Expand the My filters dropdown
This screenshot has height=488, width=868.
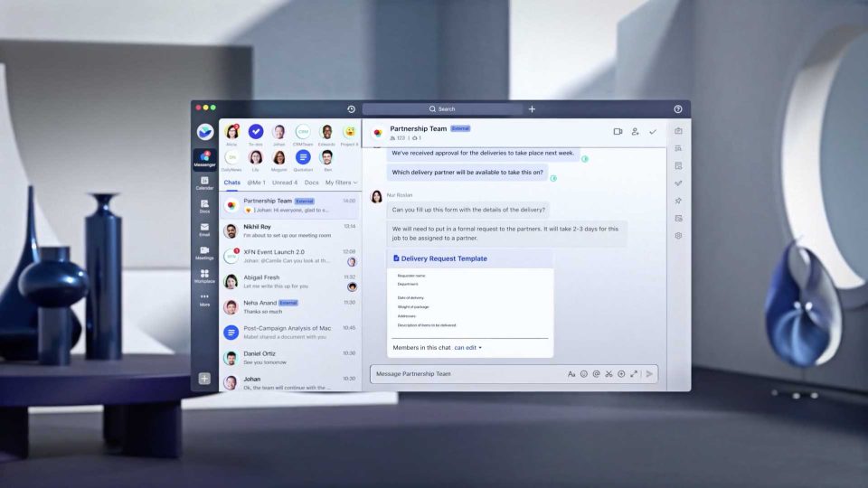341,183
